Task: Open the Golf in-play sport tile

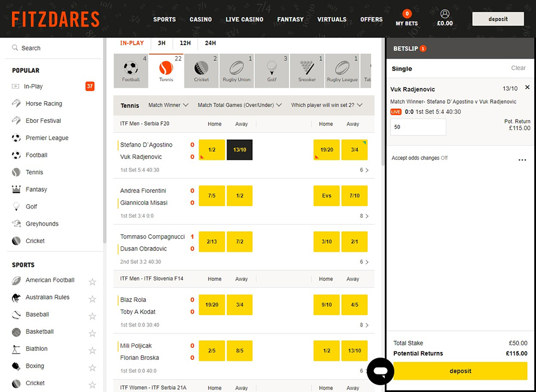Action: (272, 71)
